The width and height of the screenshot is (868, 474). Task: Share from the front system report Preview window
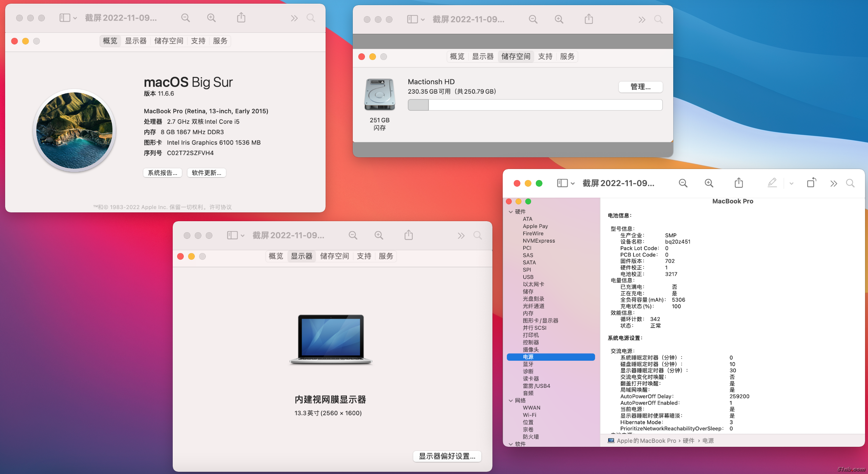pos(739,183)
